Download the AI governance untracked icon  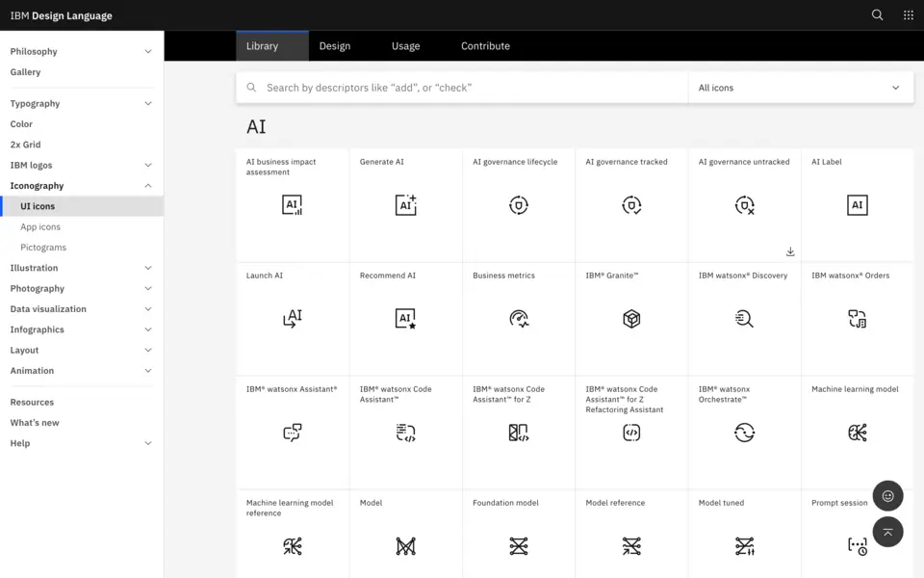[790, 251]
